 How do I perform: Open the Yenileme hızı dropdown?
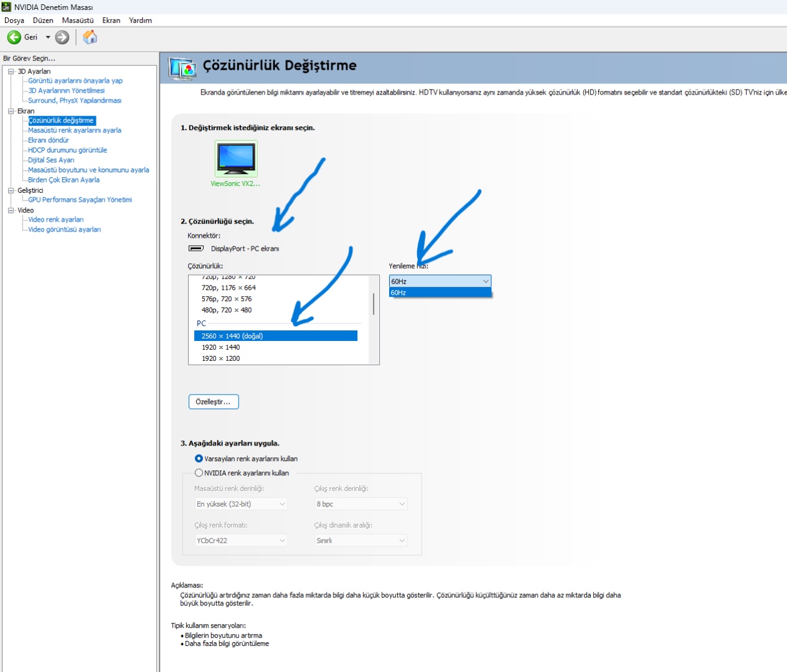440,281
